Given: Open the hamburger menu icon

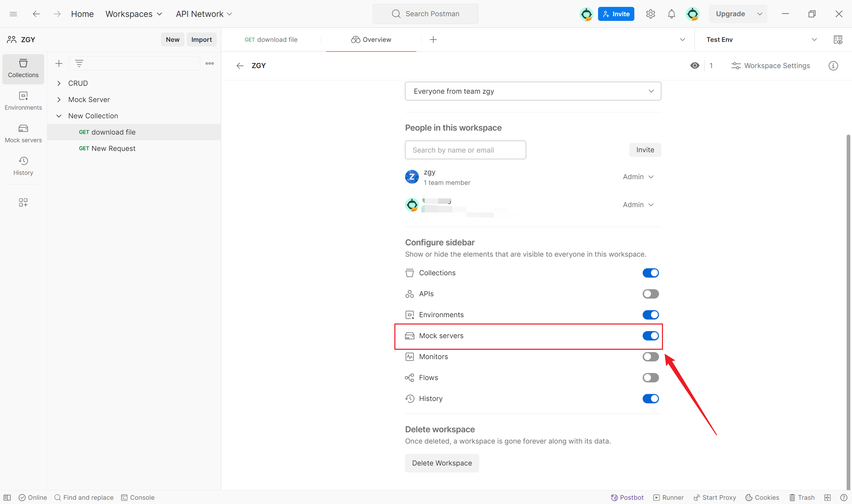Looking at the screenshot, I should pyautogui.click(x=13, y=14).
